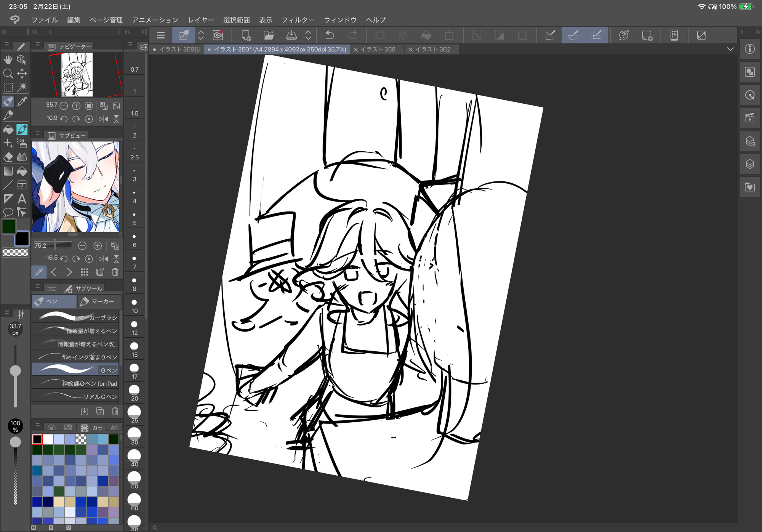Screen dimensions: 762x532
Task: Select the Gペン brush
Action: tap(75, 370)
